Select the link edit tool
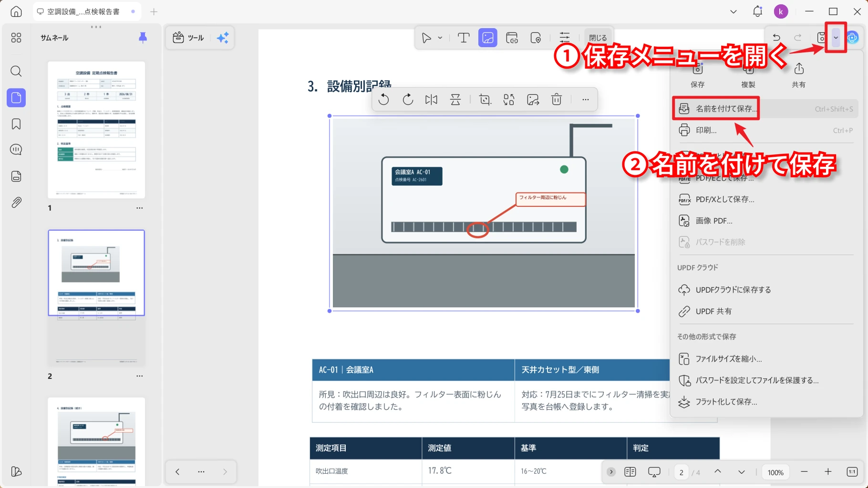This screenshot has height=488, width=868. (512, 38)
